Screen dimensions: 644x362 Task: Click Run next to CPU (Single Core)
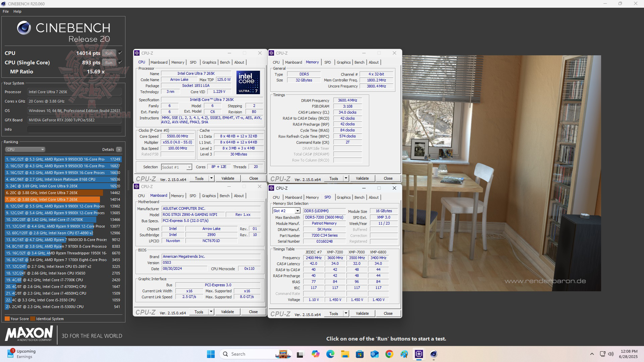point(109,62)
